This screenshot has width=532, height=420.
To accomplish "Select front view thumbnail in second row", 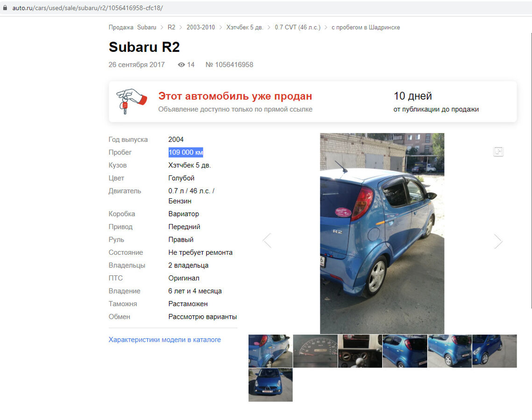I will [270, 385].
